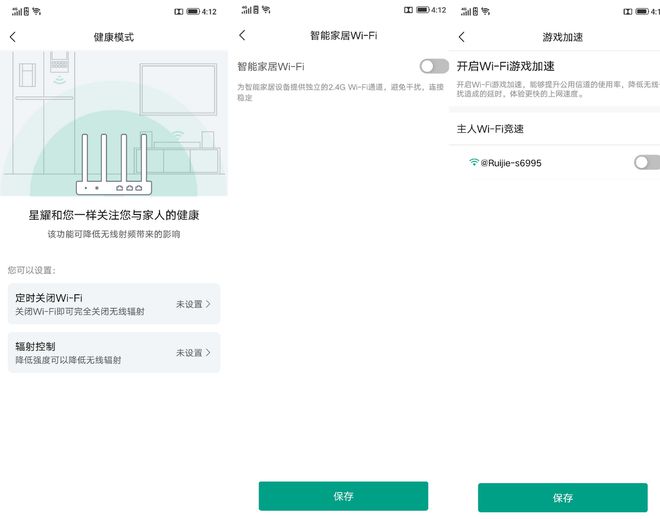Open the 定时关闭Wi-Fi setting

click(x=114, y=304)
